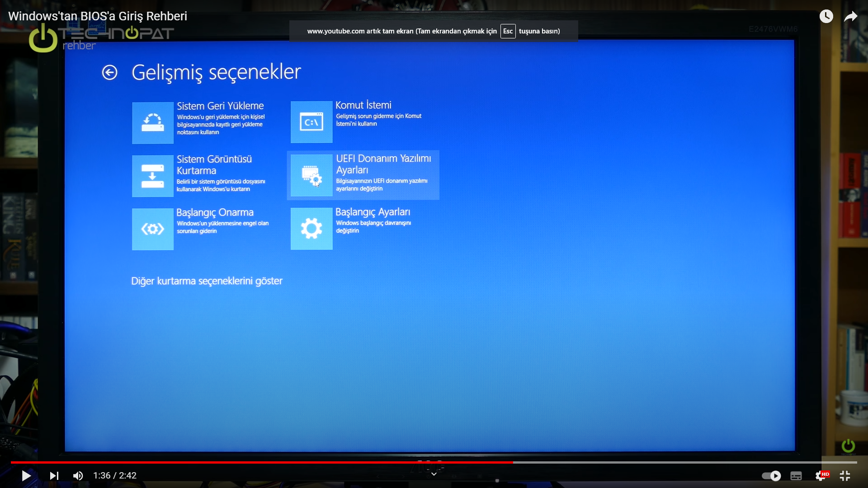Image resolution: width=868 pixels, height=488 pixels.
Task: Mute the video volume
Action: pos(78,476)
